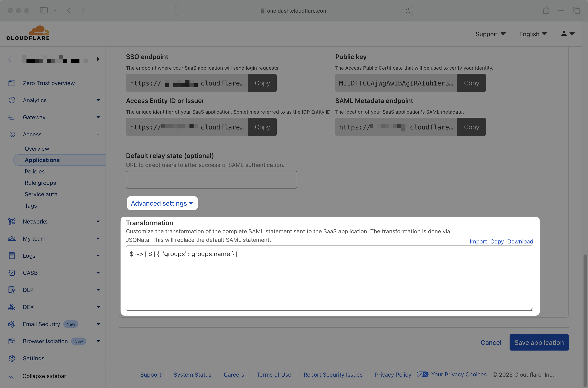
Task: Open My team from the sidebar
Action: pos(34,239)
